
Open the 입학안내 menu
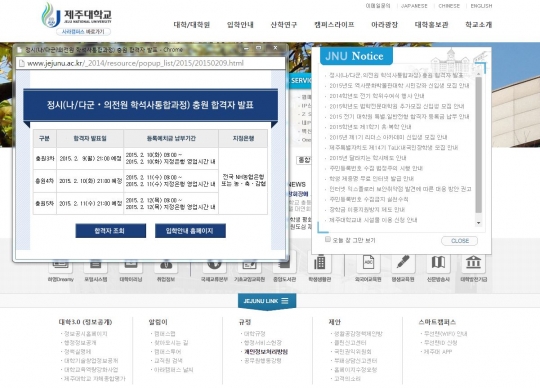coord(240,25)
